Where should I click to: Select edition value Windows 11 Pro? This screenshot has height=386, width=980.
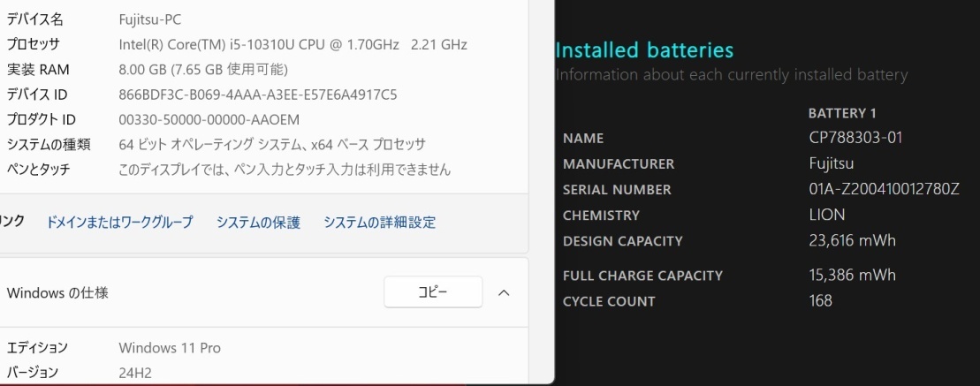point(170,348)
